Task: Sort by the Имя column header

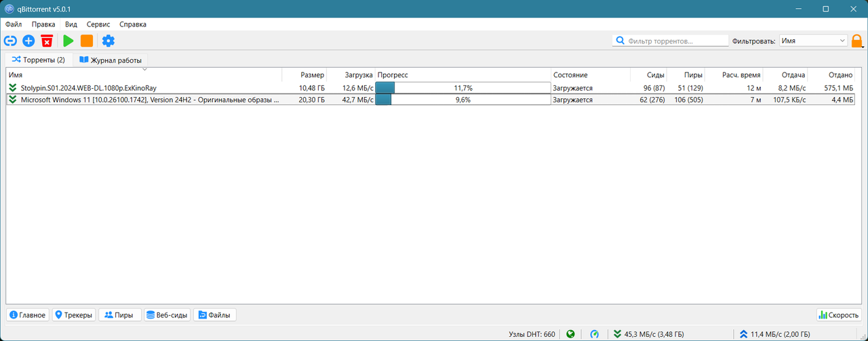Action: pyautogui.click(x=144, y=75)
